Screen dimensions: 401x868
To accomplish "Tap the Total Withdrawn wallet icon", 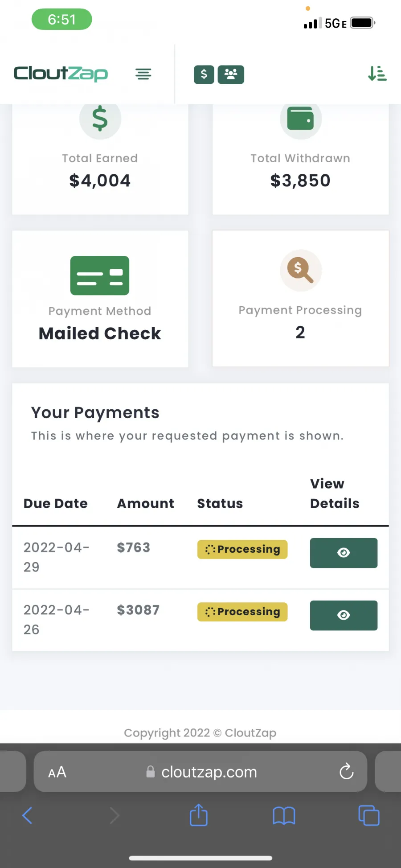I will click(301, 119).
